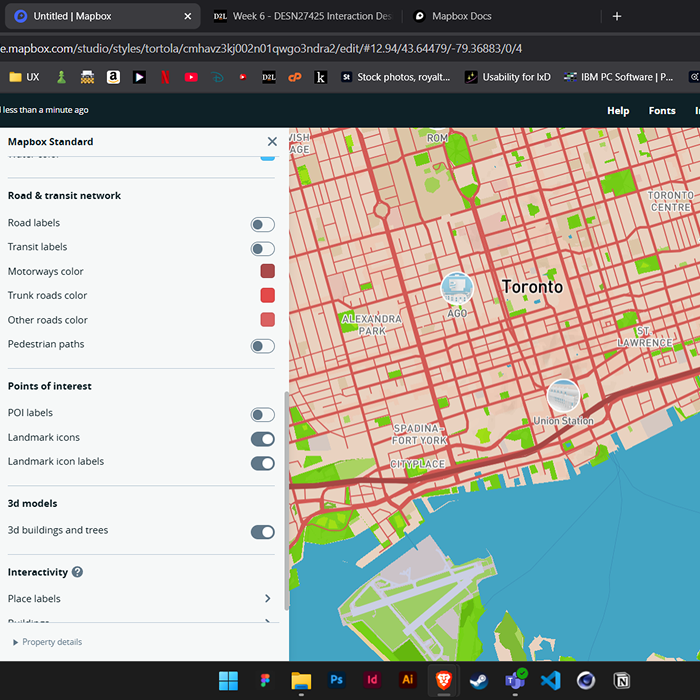Launch Figma from the taskbar

tap(265, 680)
